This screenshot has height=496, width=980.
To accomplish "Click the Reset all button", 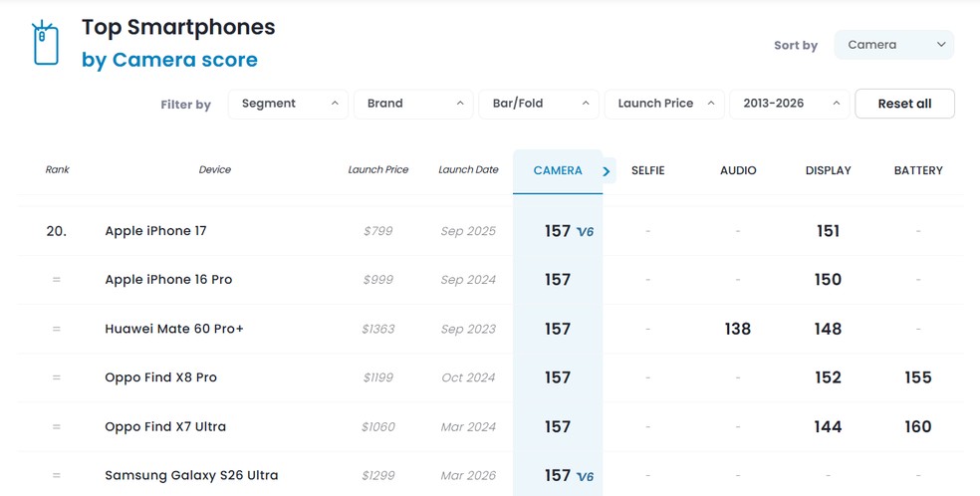I will coord(904,104).
